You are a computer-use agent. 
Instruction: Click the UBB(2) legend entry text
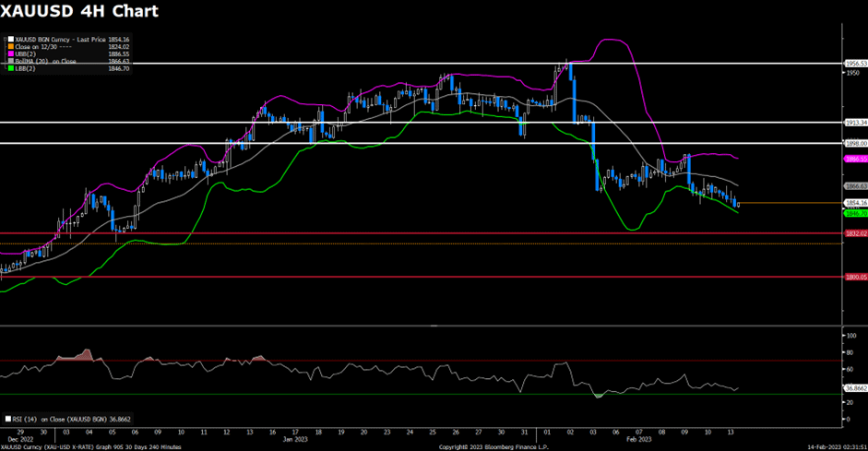point(25,53)
